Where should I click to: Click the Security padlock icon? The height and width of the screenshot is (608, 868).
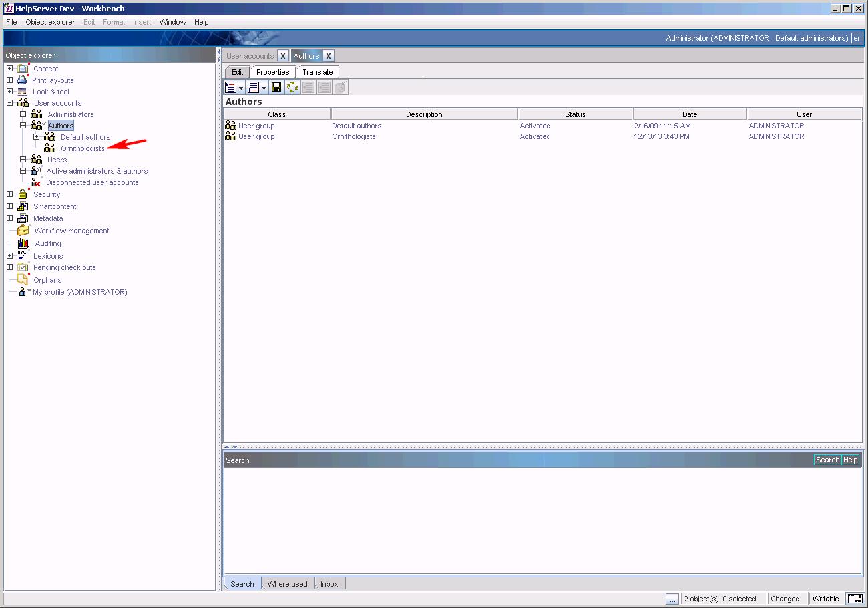pyautogui.click(x=23, y=194)
